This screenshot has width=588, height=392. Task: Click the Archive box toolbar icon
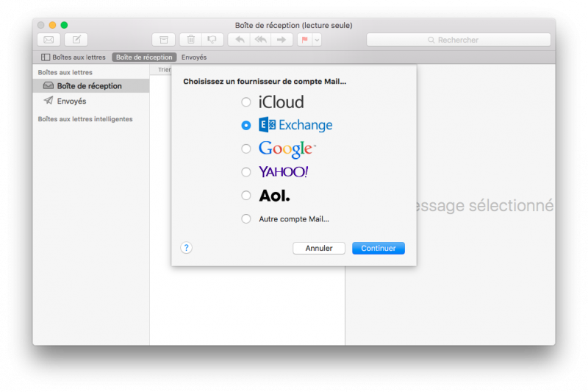pyautogui.click(x=163, y=40)
